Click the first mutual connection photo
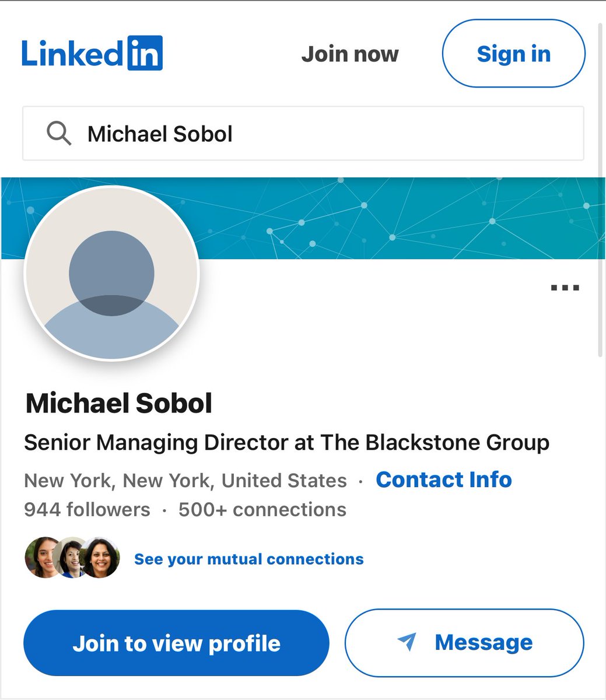The width and height of the screenshot is (606, 700). pos(41,558)
